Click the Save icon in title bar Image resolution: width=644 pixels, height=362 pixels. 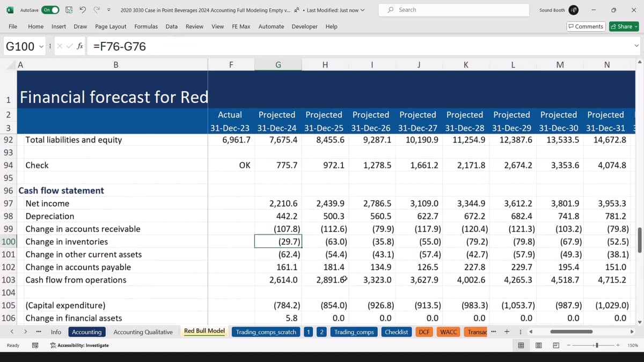point(69,10)
